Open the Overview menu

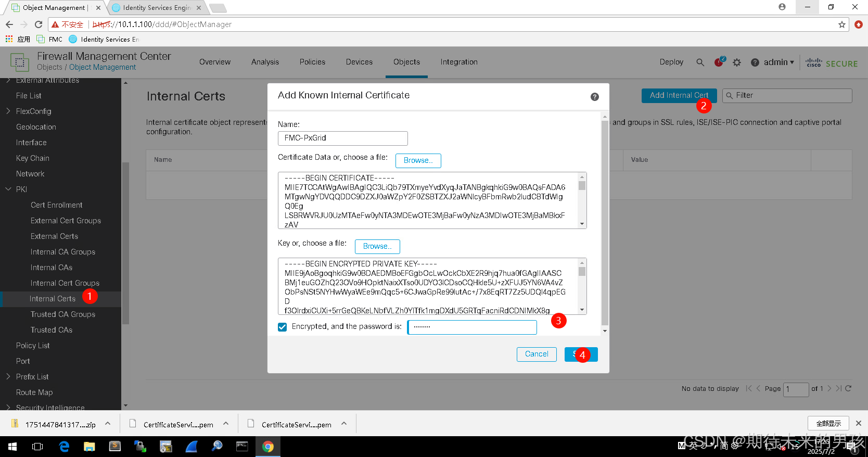215,62
